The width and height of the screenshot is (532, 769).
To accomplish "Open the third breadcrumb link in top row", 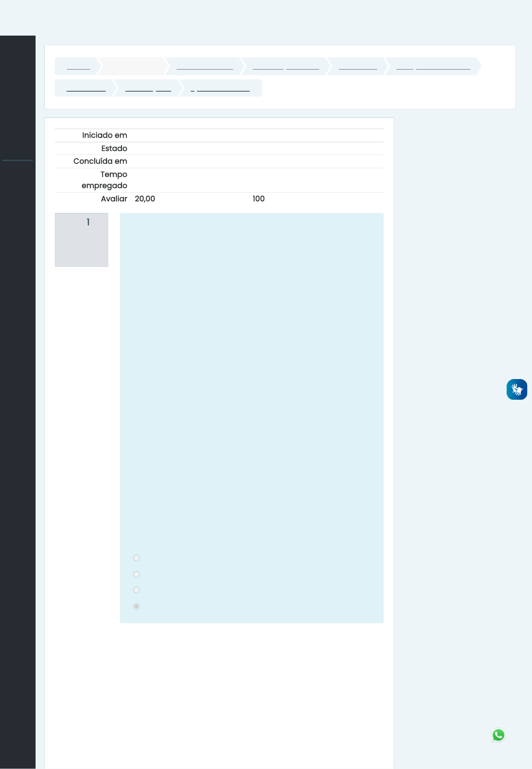I will tap(205, 66).
